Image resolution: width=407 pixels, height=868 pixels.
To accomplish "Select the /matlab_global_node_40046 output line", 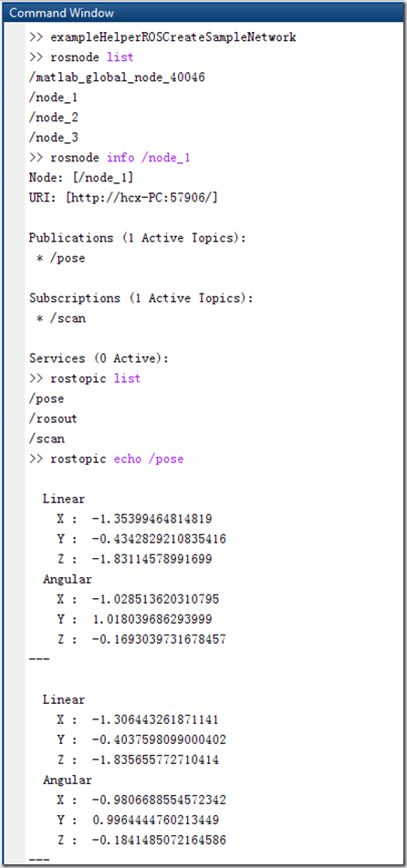I will pos(117,77).
